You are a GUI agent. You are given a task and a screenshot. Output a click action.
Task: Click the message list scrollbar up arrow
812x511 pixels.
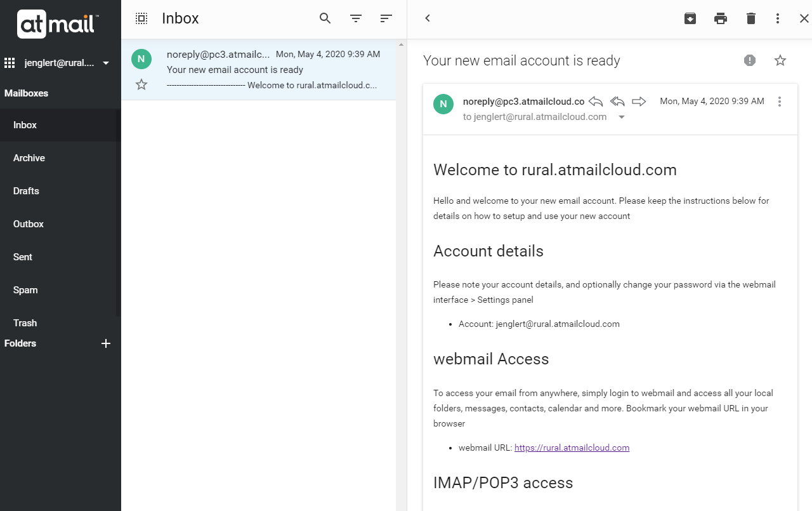[x=401, y=45]
